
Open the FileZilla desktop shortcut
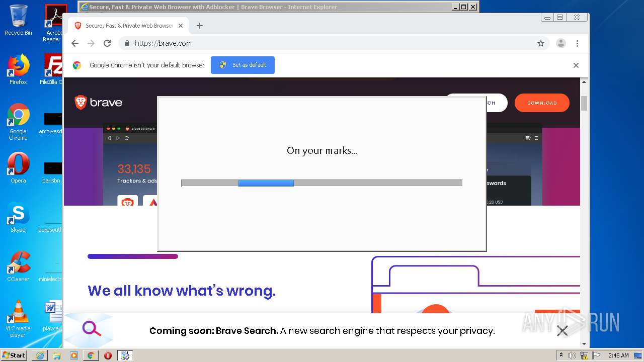(x=51, y=69)
